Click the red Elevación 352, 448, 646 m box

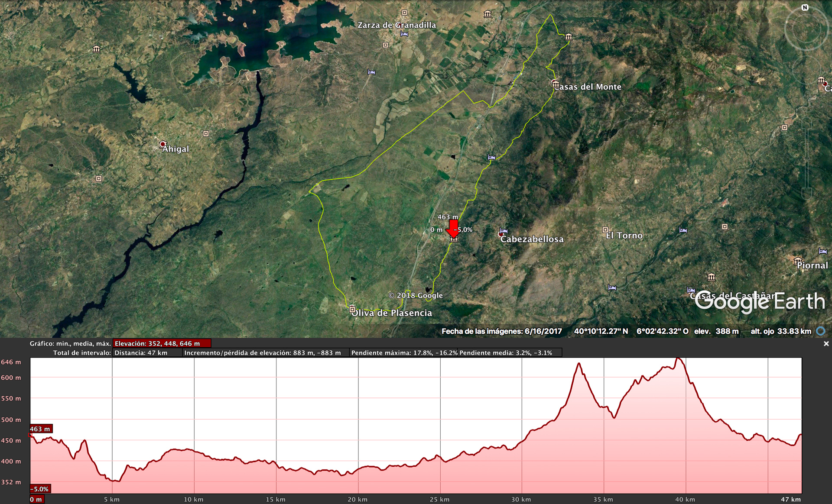(162, 343)
